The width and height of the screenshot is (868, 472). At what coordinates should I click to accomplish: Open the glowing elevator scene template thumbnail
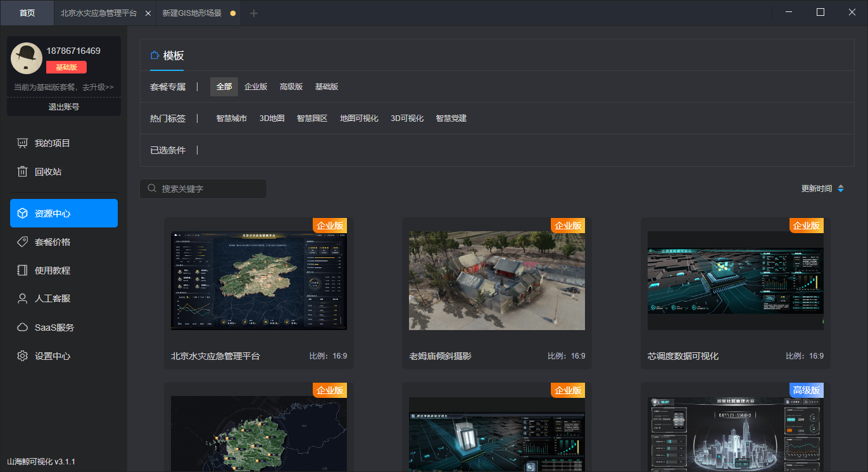coord(497,434)
